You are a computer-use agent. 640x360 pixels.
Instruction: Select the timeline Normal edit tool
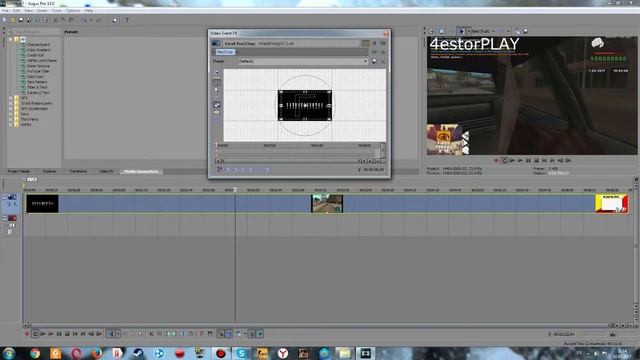pos(111,334)
